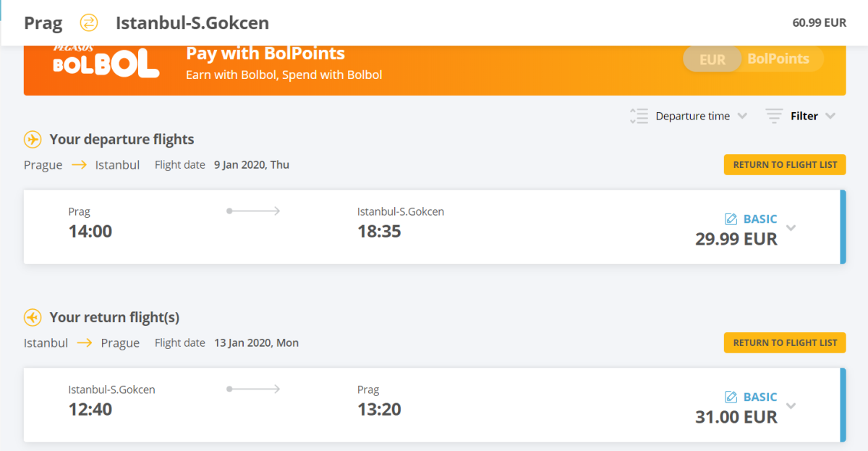Open the Departure time sort dropdown
The image size is (868, 451).
coord(692,116)
